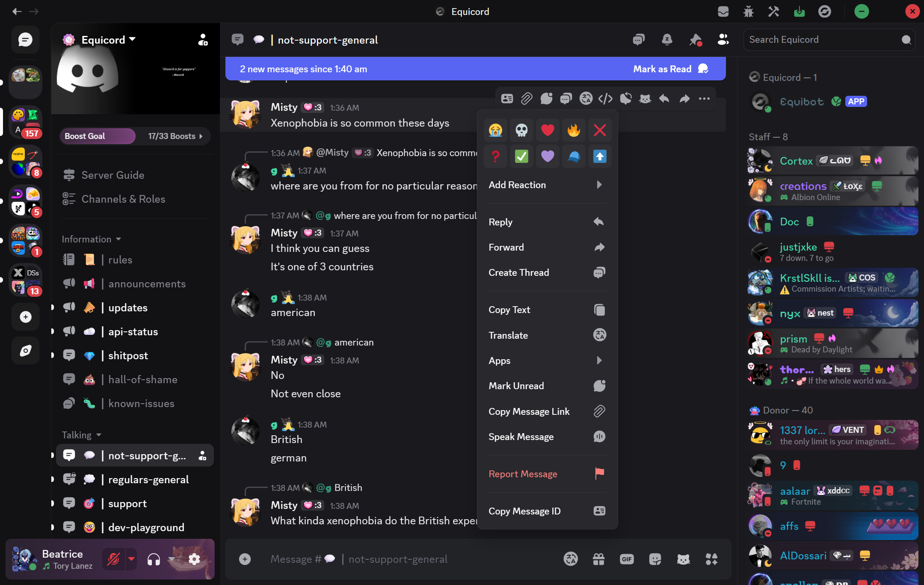Open Direct Messages home button

point(25,40)
